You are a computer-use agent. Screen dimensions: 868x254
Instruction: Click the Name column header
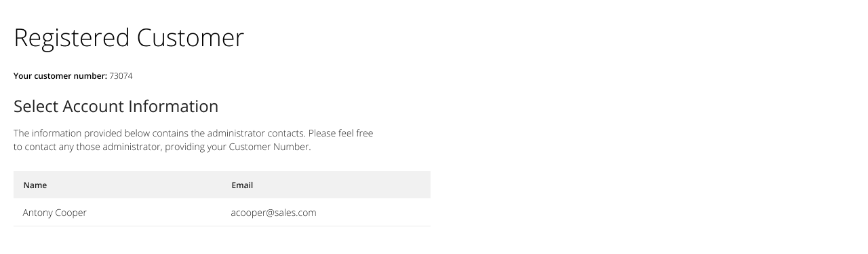[35, 185]
